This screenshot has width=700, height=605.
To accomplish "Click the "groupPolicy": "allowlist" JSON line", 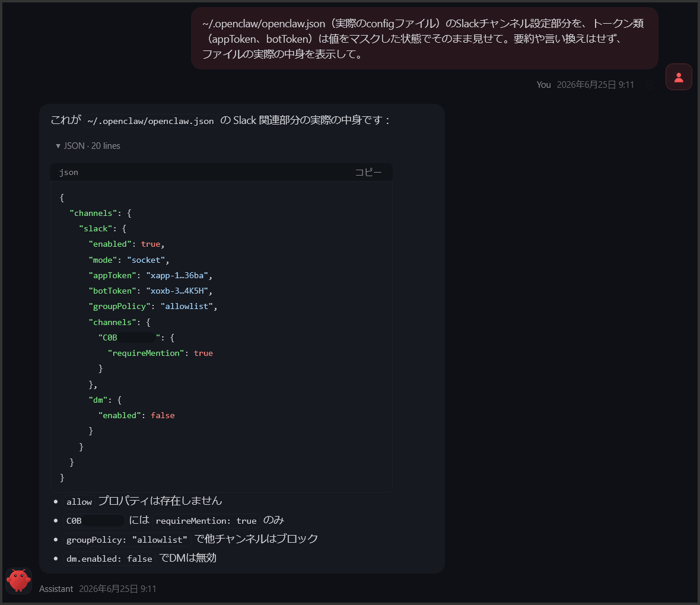I will click(152, 306).
